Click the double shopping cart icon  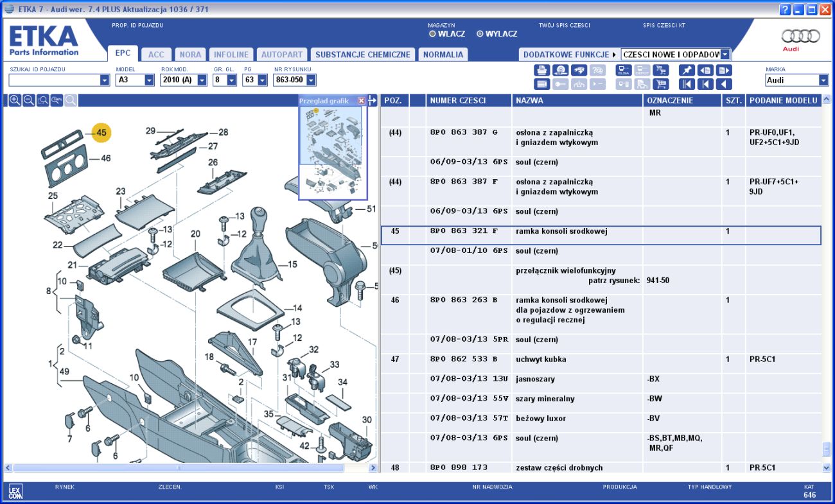(660, 71)
